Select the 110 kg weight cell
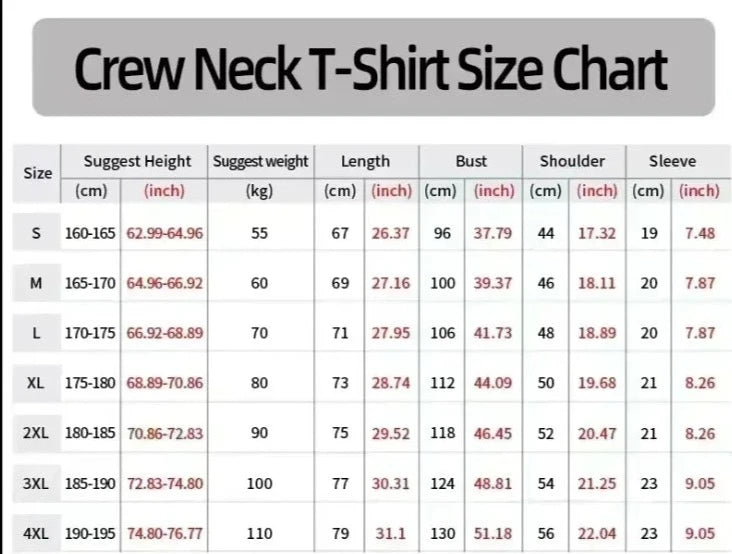 260,534
